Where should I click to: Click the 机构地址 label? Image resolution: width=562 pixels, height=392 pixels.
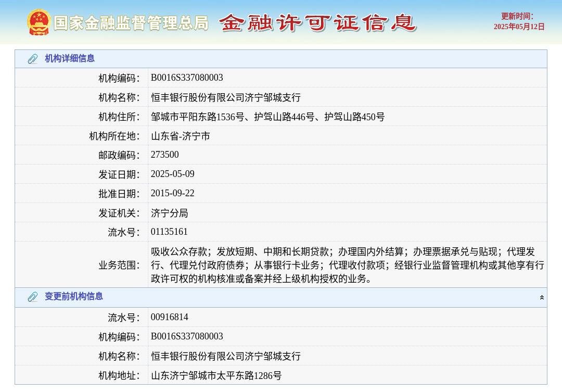pos(119,376)
